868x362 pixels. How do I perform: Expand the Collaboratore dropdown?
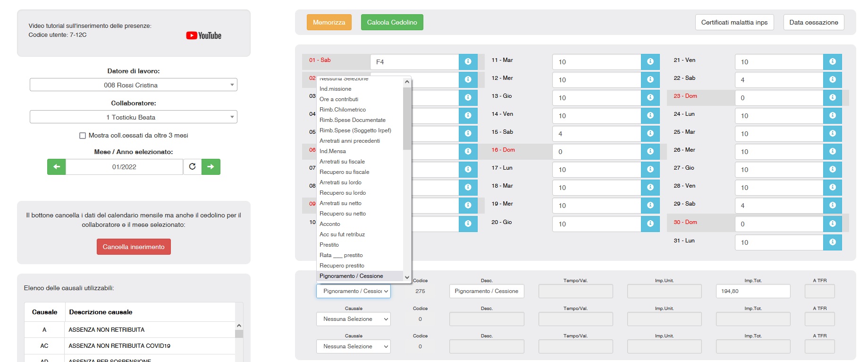[133, 117]
